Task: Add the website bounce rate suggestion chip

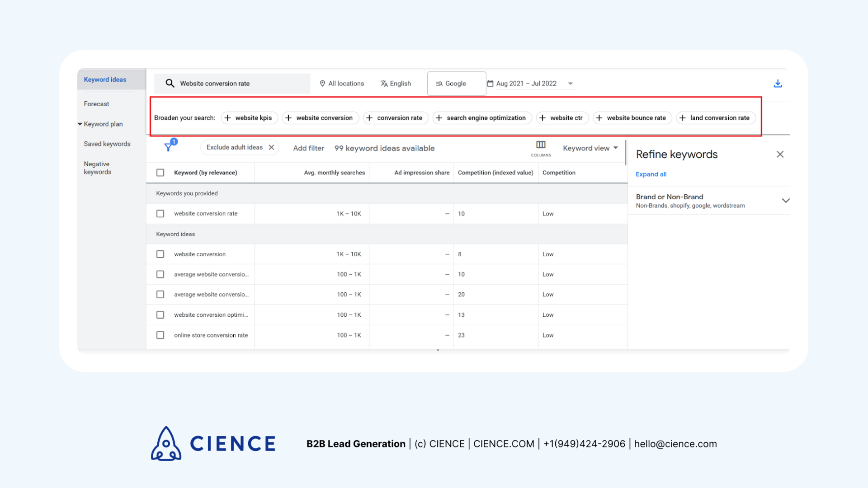Action: point(632,117)
